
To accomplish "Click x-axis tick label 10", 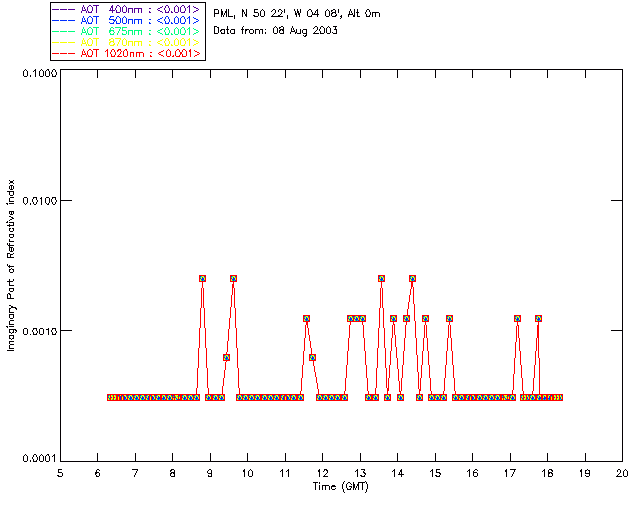I will coord(247,473).
